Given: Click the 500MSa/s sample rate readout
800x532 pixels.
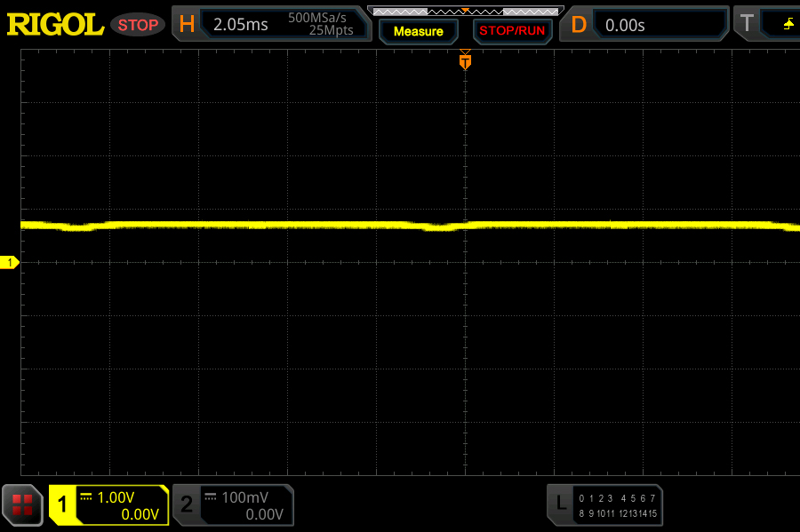Looking at the screenshot, I should (316, 18).
